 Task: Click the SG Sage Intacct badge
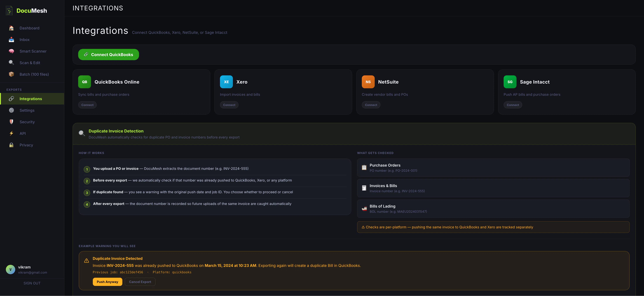(510, 82)
